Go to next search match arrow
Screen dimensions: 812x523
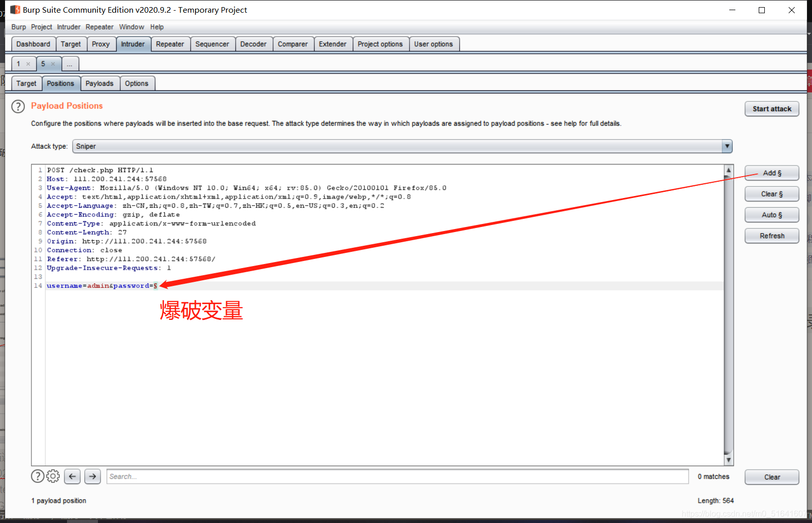pos(92,476)
